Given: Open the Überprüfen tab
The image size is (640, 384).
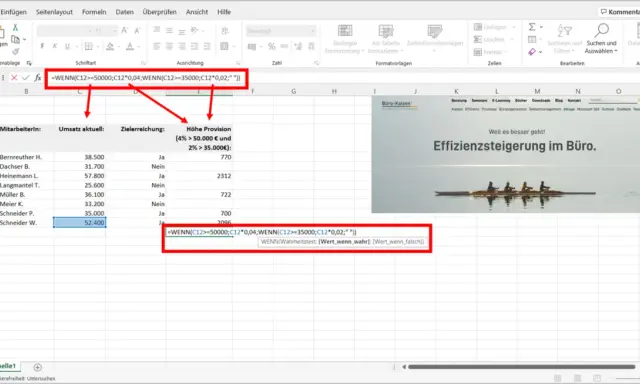Looking at the screenshot, I should click(x=160, y=12).
